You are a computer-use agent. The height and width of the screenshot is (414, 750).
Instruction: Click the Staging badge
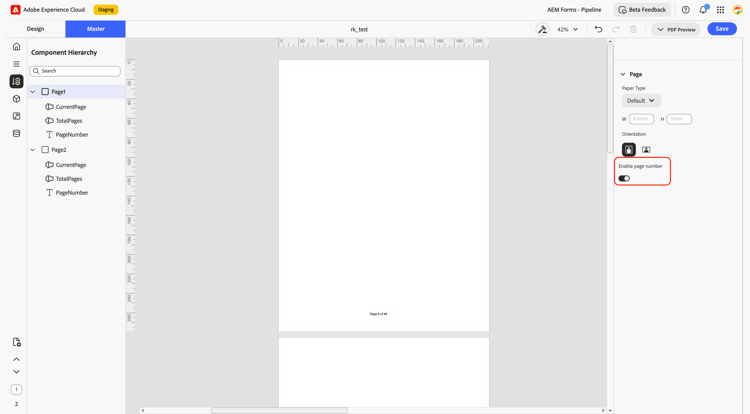click(x=106, y=10)
